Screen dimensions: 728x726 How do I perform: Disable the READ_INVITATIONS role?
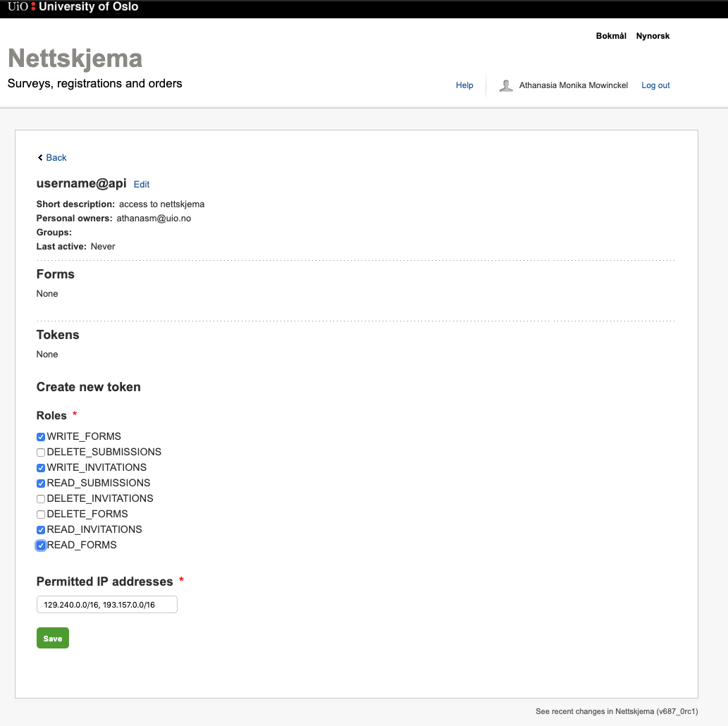41,530
